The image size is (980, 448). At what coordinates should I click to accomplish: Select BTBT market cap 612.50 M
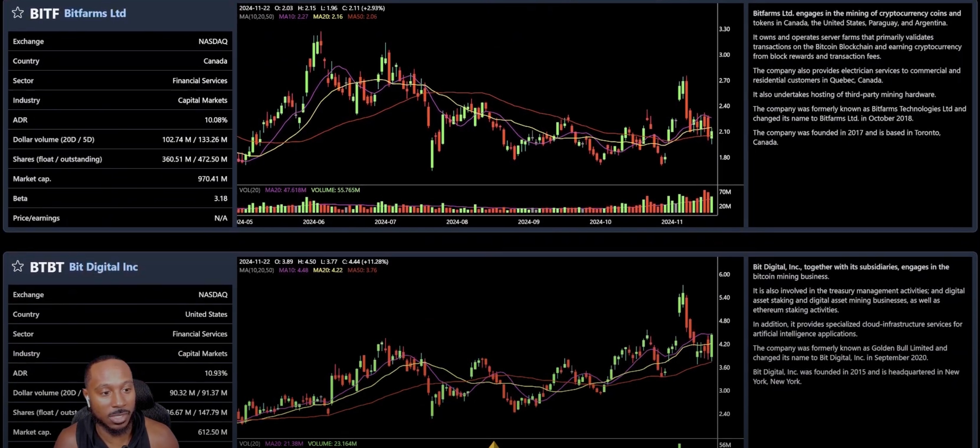212,432
